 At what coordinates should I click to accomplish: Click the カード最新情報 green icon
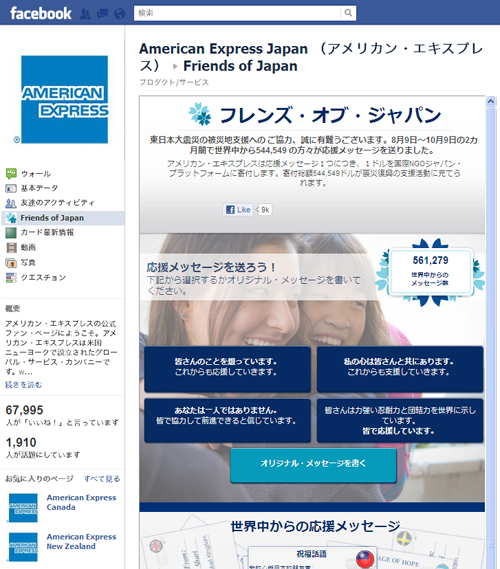tap(11, 233)
